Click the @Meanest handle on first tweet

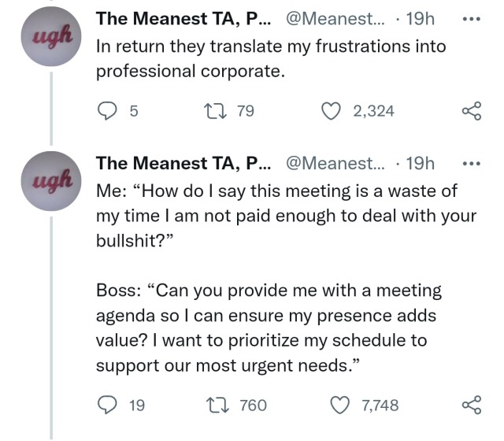click(341, 17)
